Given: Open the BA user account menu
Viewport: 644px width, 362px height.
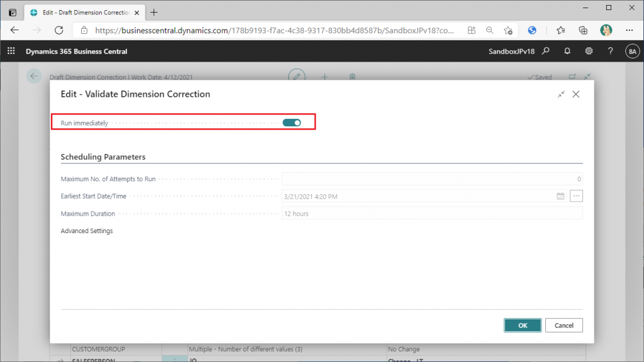Looking at the screenshot, I should coord(632,52).
